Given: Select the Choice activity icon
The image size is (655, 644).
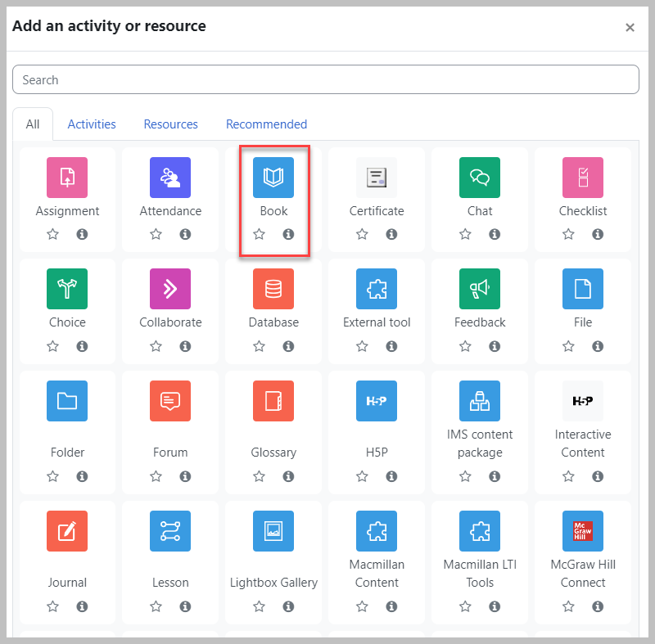Looking at the screenshot, I should [x=67, y=289].
